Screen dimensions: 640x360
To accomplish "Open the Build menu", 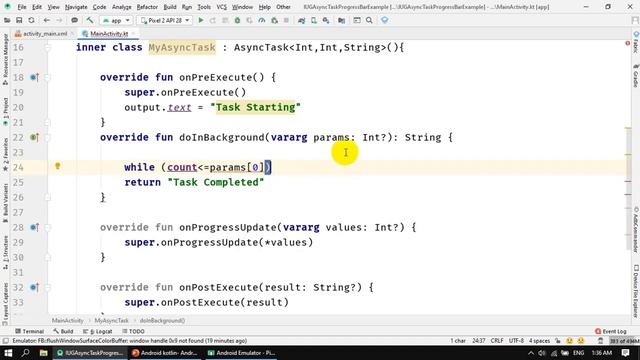I will tap(170, 7).
